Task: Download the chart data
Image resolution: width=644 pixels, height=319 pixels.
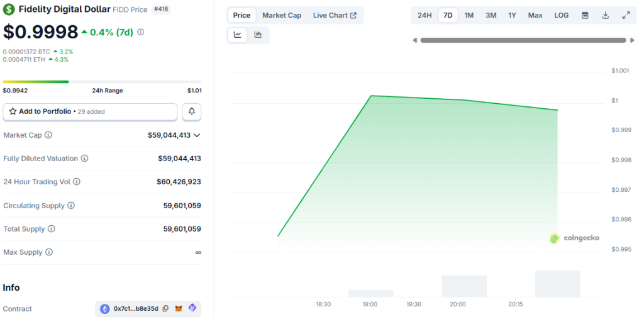Action: (606, 15)
